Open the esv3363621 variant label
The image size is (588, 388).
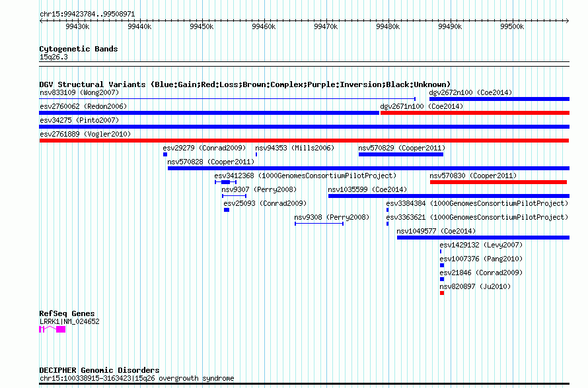[x=477, y=217]
